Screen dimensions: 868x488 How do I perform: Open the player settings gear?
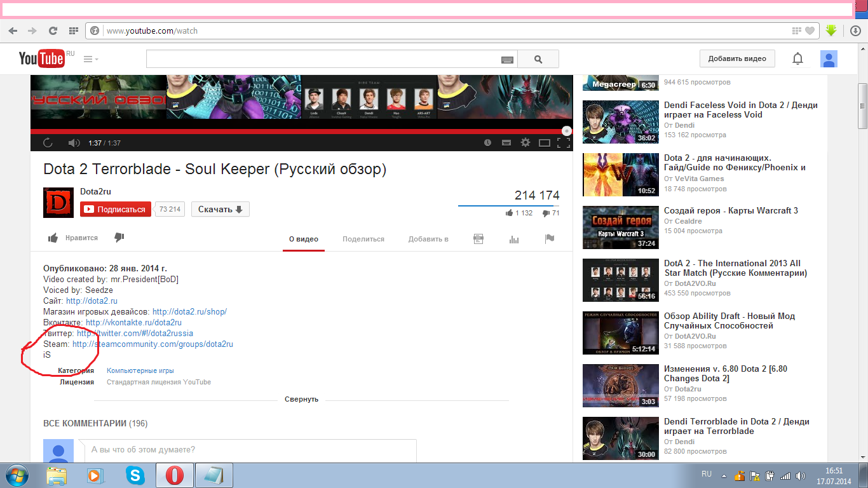pyautogui.click(x=526, y=143)
